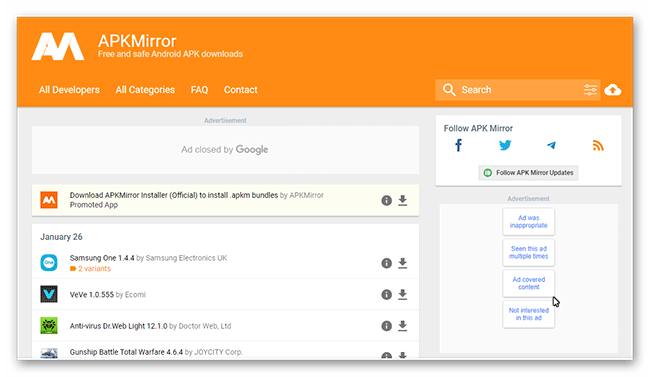The width and height of the screenshot is (650, 377).
Task: Open Samsung One 1.4.4 app link
Action: [x=102, y=258]
